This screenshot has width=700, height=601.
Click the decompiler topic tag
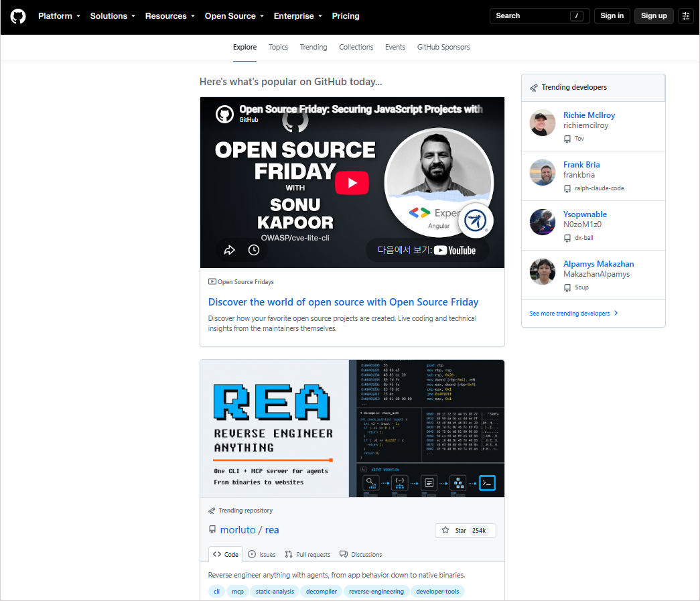point(322,592)
